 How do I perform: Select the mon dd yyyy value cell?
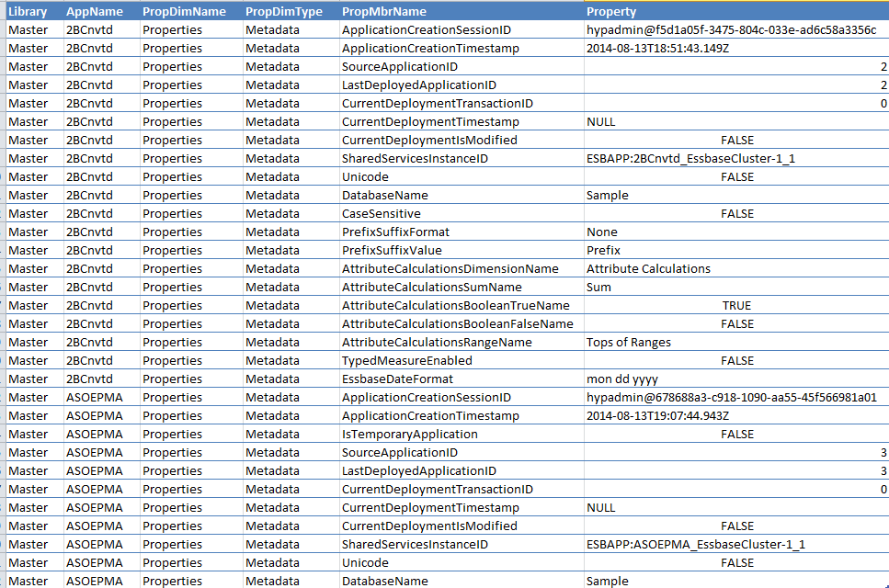tap(736, 379)
